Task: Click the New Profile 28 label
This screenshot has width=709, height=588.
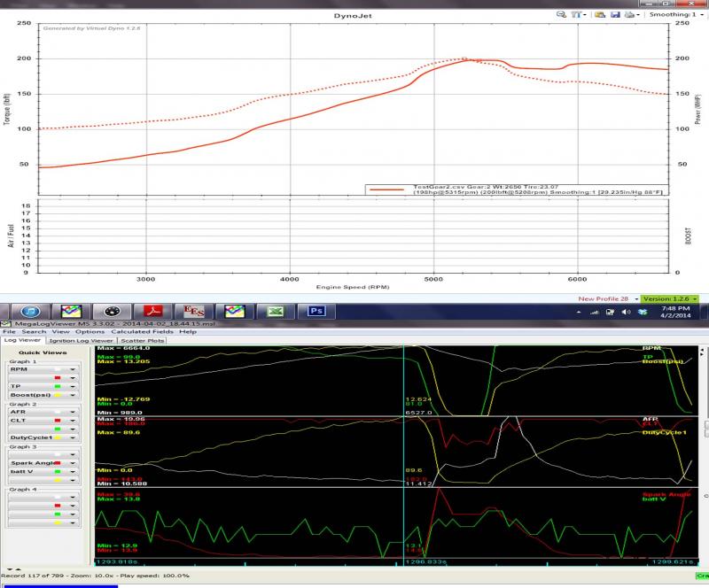Action: point(605,299)
